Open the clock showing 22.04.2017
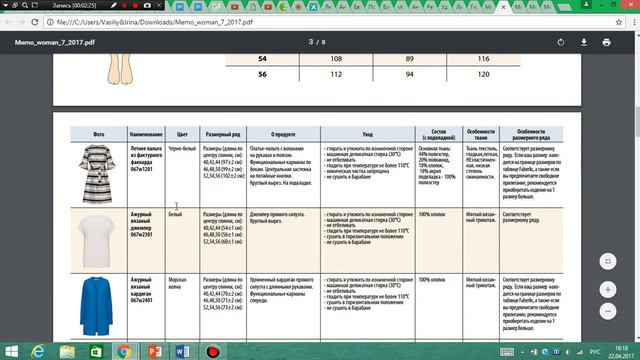Viewport: 640px width, 360px height. 622,352
